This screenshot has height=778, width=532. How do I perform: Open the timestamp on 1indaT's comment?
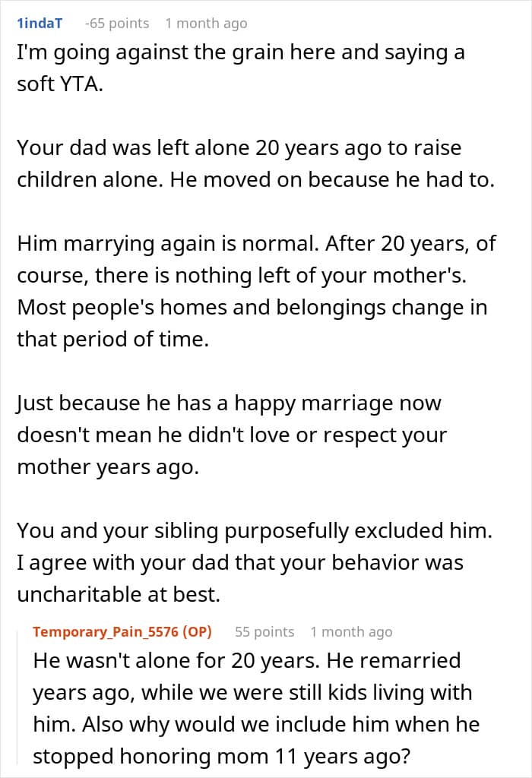(x=206, y=24)
